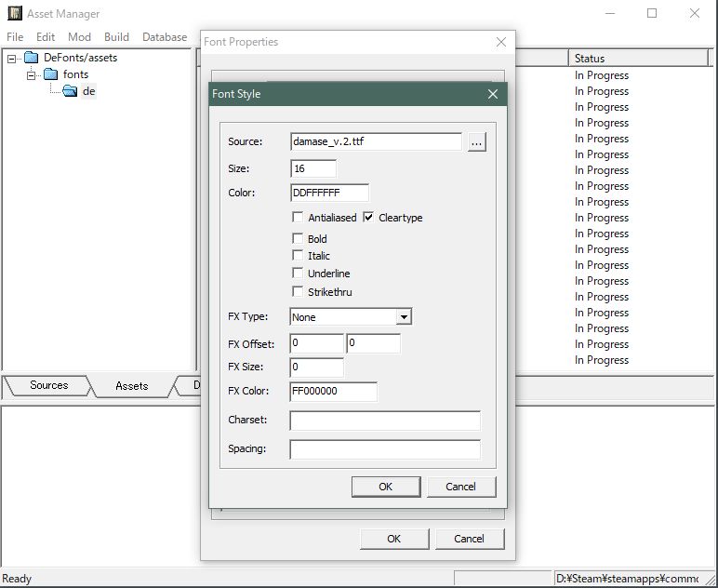
Task: Click the 'de' folder icon in tree
Action: pyautogui.click(x=71, y=91)
